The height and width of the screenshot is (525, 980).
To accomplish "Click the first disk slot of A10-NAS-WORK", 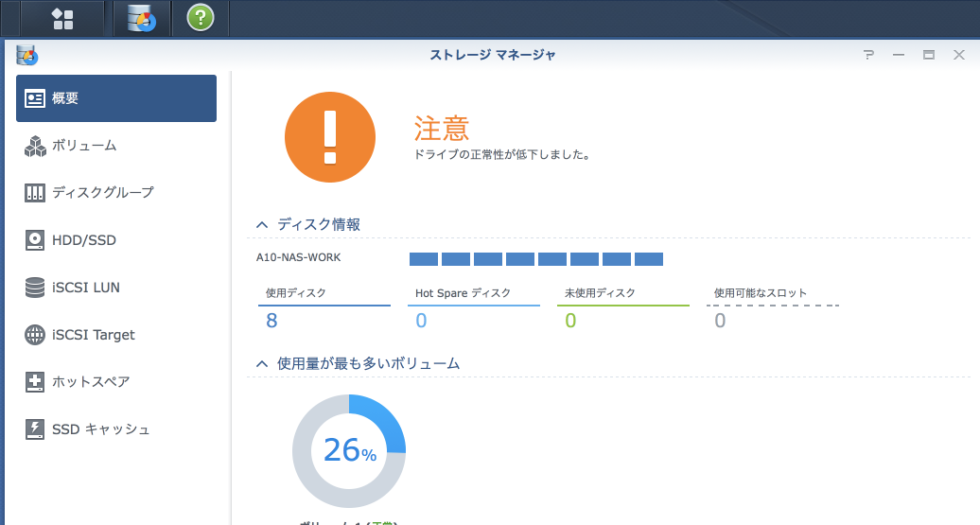I will coord(423,259).
